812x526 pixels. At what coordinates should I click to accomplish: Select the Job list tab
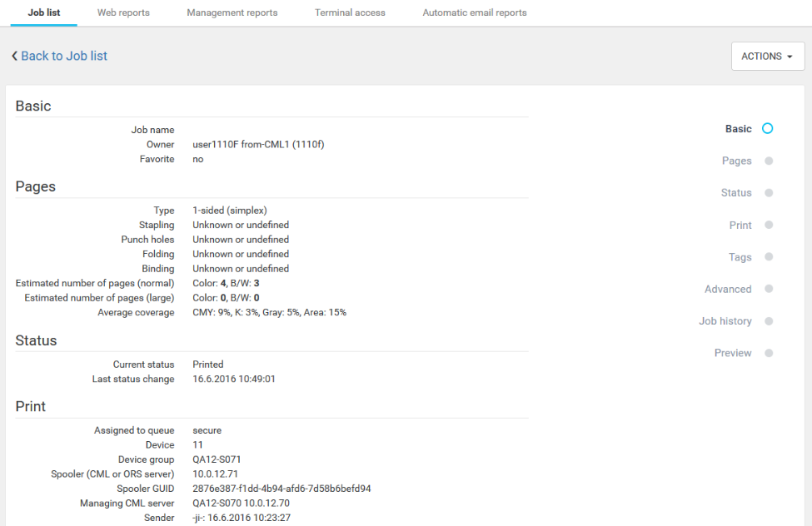(x=43, y=12)
